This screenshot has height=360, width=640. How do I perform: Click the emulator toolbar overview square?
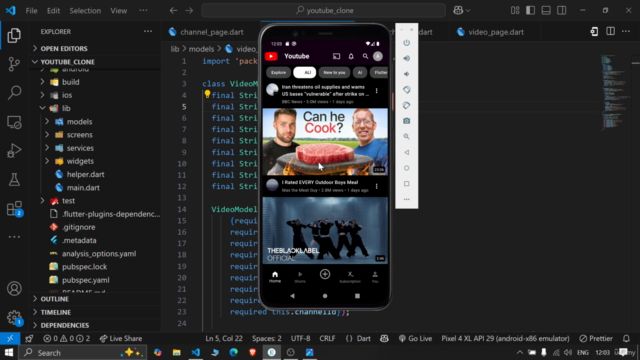coord(407,184)
